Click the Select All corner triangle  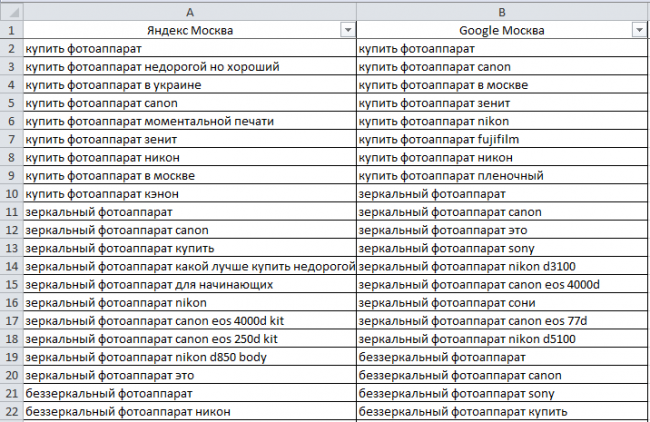(x=11, y=10)
